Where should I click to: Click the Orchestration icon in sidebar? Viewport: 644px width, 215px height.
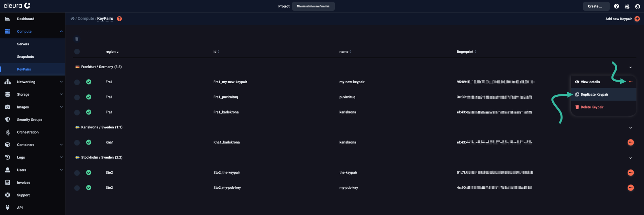7,132
